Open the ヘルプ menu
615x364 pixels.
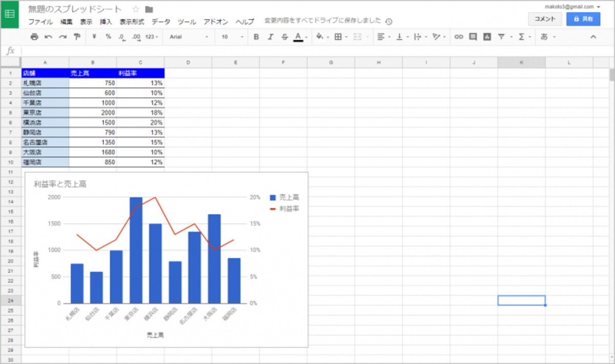(244, 22)
